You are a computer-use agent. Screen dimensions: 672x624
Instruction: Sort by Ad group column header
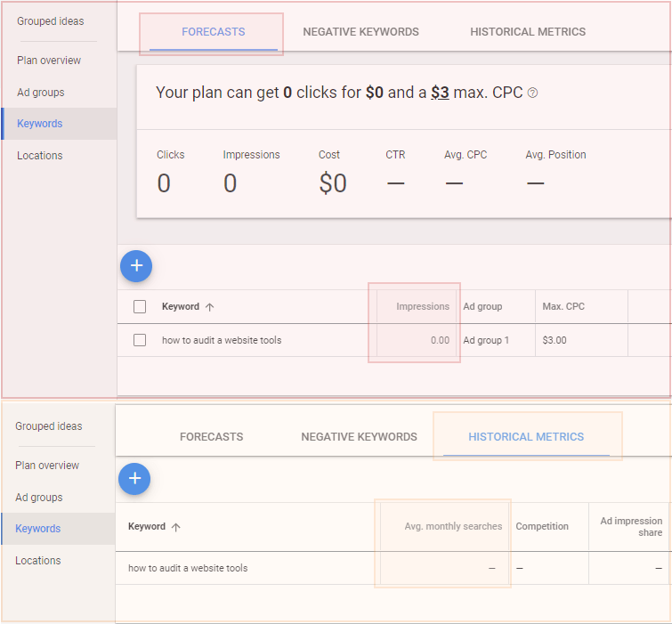pos(482,306)
